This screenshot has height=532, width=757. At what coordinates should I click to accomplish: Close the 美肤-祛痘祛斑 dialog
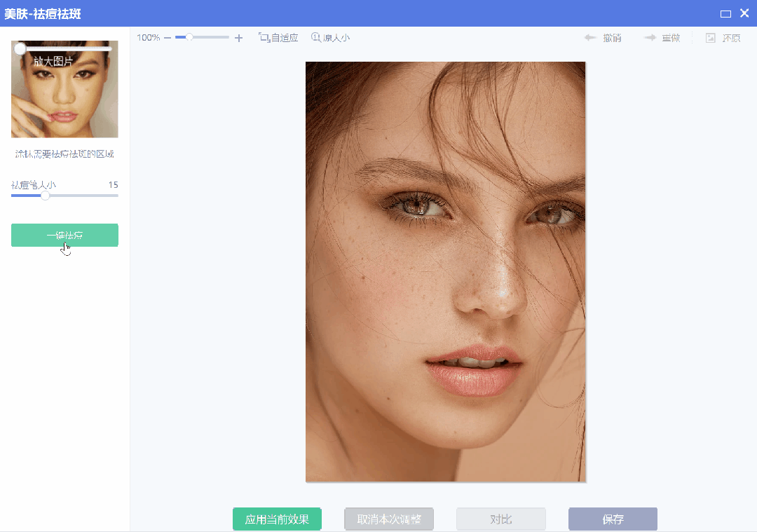pos(744,13)
